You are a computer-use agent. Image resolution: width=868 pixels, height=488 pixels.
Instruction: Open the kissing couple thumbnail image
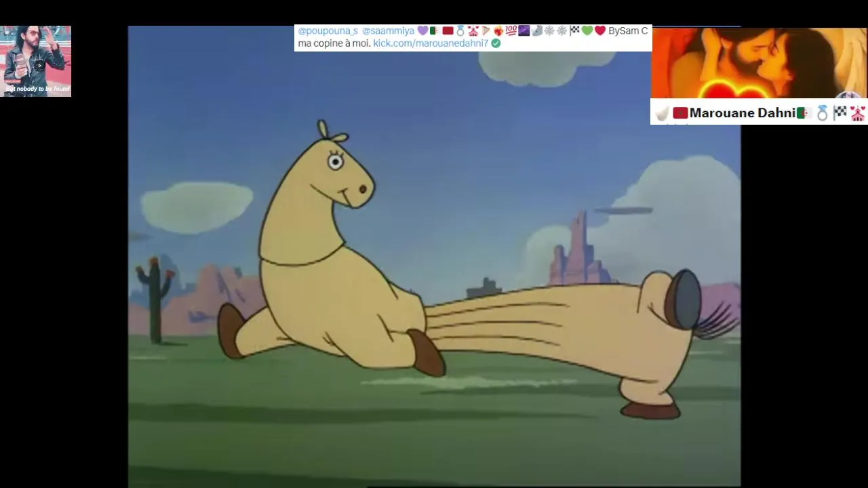click(759, 63)
